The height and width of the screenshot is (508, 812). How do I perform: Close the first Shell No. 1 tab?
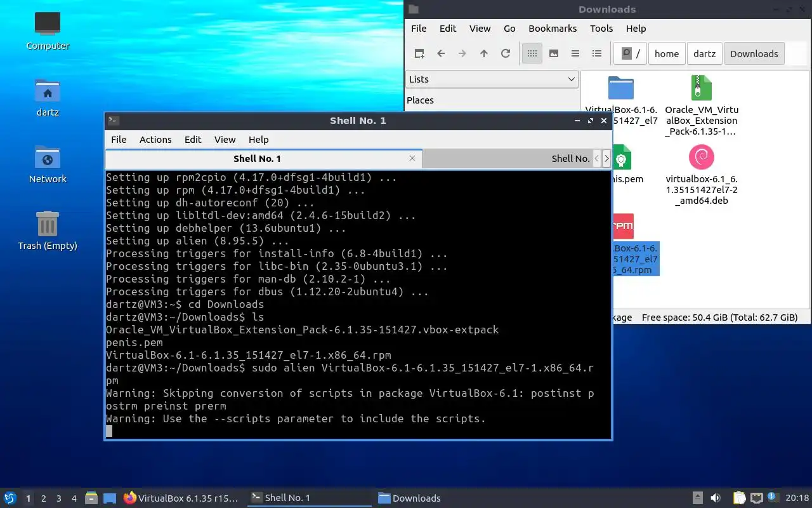(x=412, y=158)
